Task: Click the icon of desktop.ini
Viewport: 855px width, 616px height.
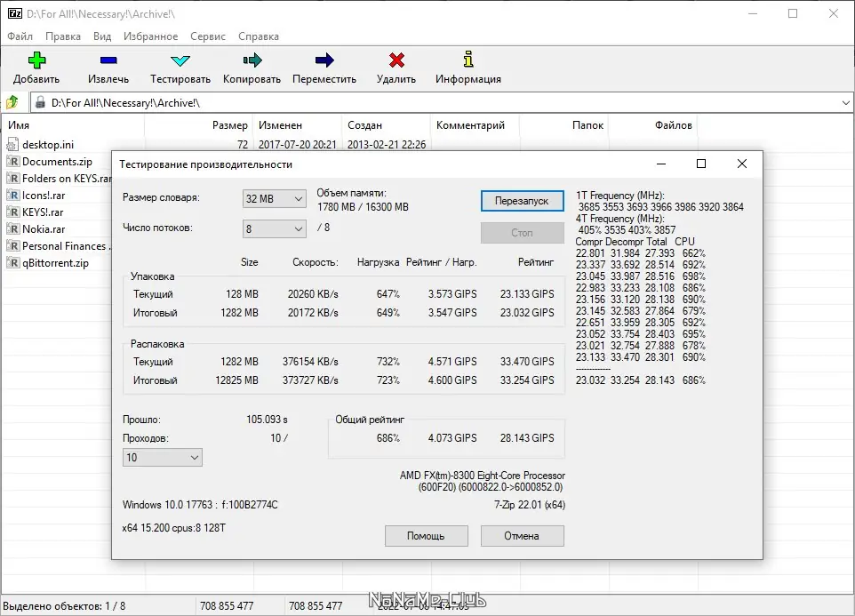Action: (12, 145)
